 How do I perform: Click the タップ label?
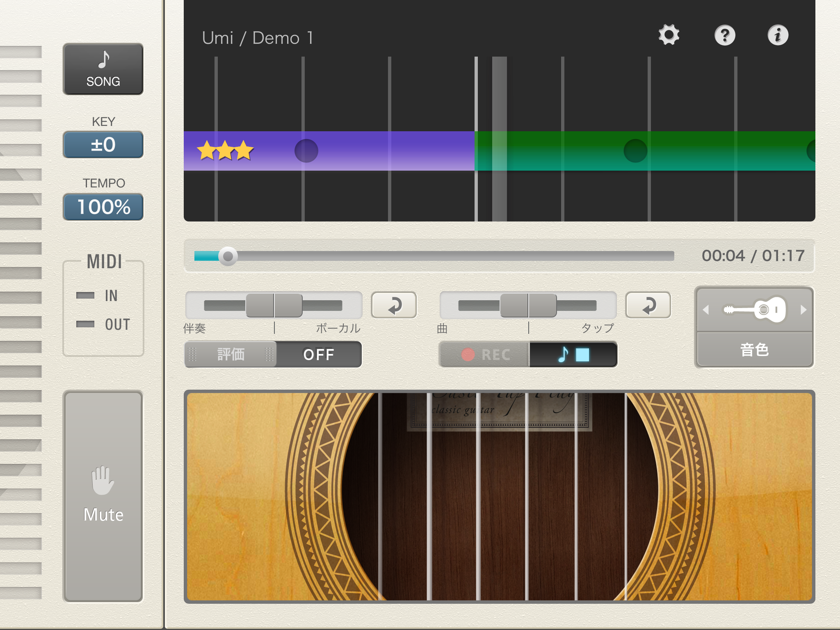click(x=597, y=328)
